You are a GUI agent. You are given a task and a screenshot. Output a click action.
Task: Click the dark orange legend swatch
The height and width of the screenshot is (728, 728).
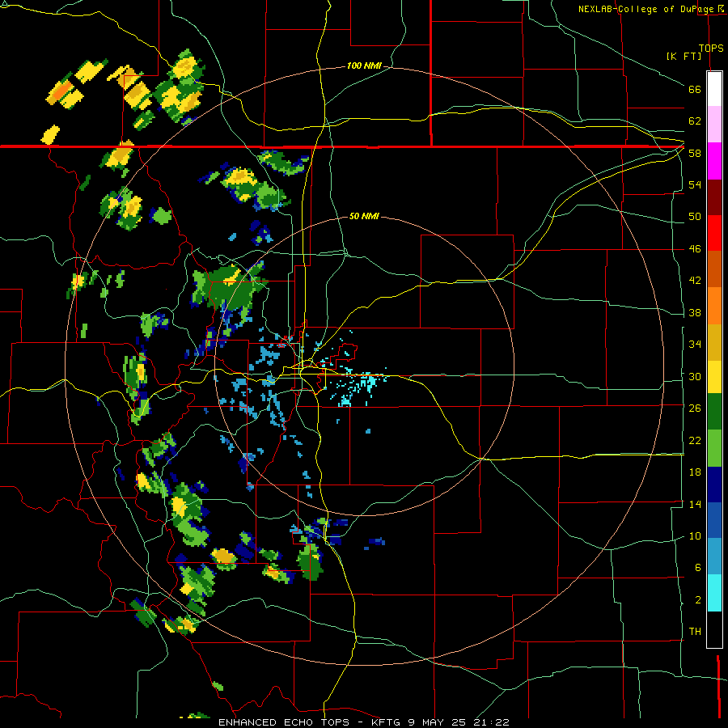point(714,269)
